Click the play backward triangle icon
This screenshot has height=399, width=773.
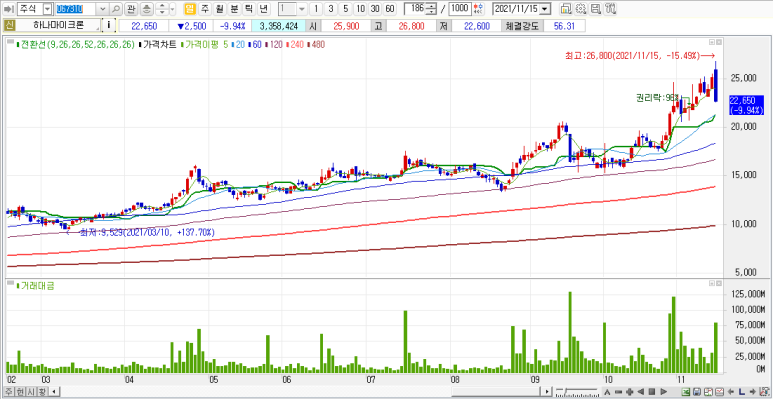641,392
